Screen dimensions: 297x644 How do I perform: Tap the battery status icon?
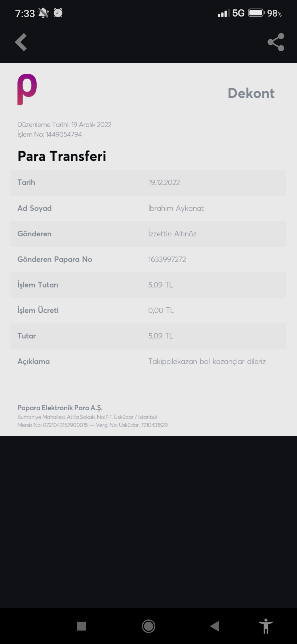[x=256, y=13]
